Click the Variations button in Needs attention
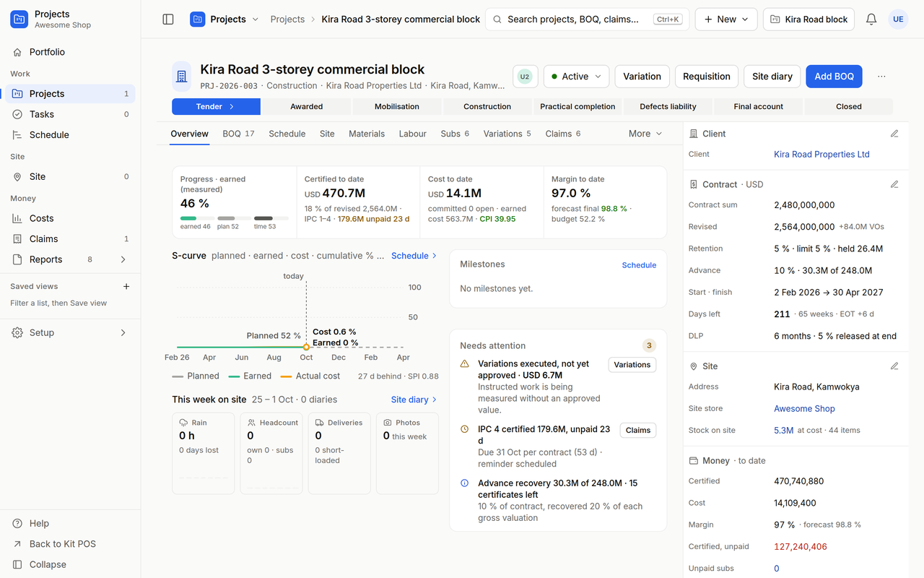Viewport: 924px width, 578px height. click(632, 365)
